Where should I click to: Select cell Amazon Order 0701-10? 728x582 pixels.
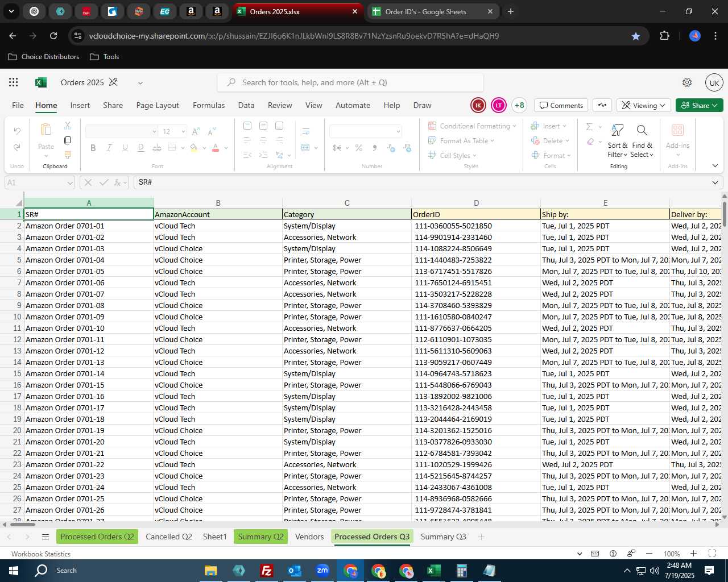(x=89, y=328)
